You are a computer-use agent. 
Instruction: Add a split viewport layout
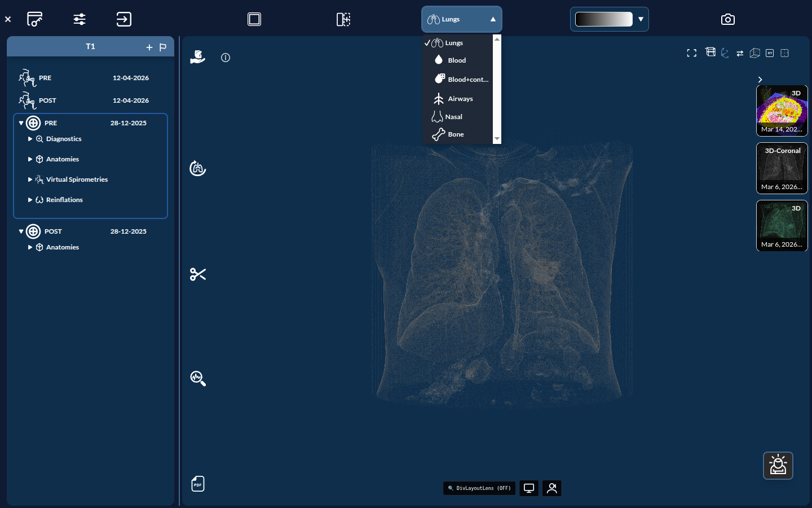pos(343,19)
